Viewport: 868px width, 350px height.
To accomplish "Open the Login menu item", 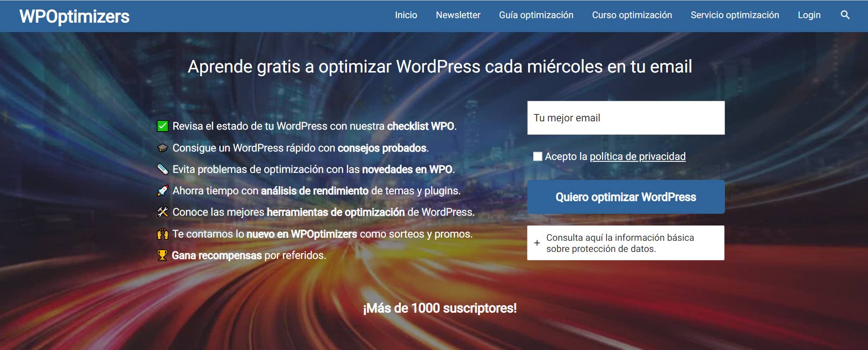I will point(809,15).
